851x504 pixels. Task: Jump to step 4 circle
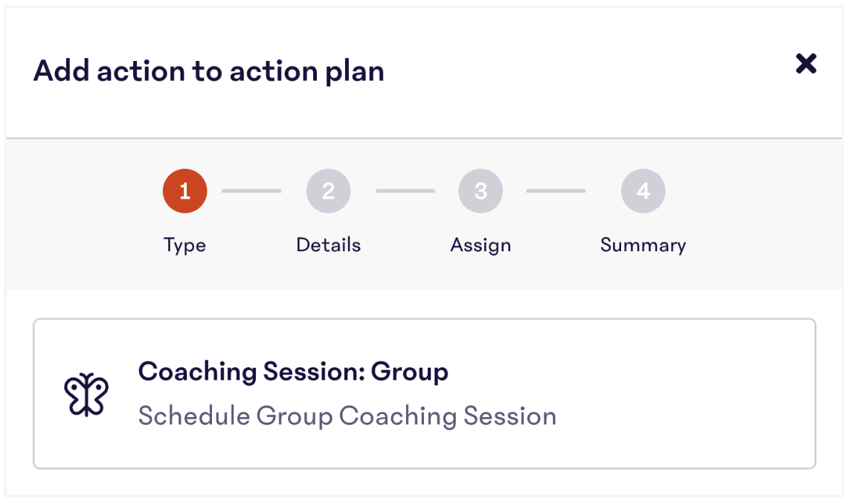[x=643, y=191]
